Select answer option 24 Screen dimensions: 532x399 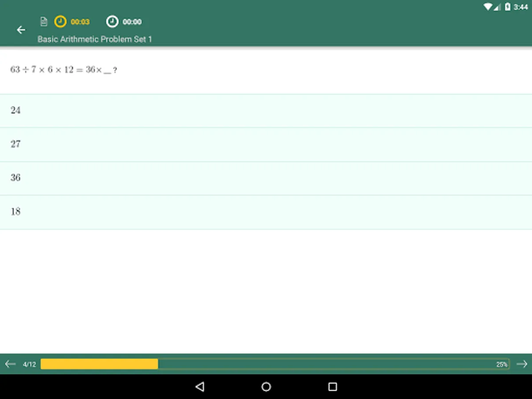[266, 111]
